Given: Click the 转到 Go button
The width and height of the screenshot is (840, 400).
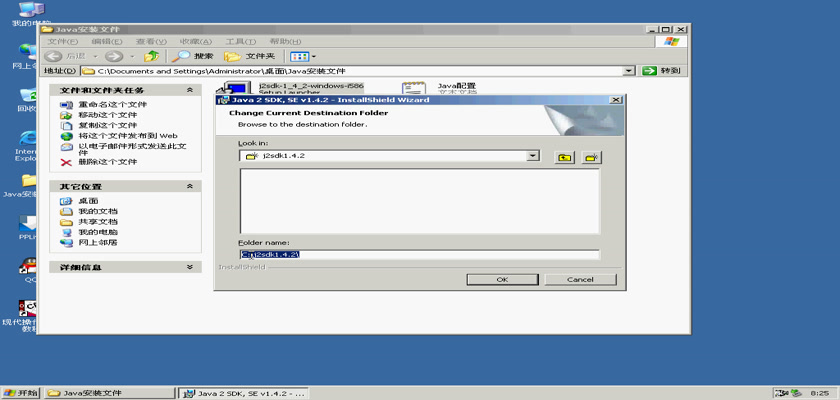Looking at the screenshot, I should (664, 71).
